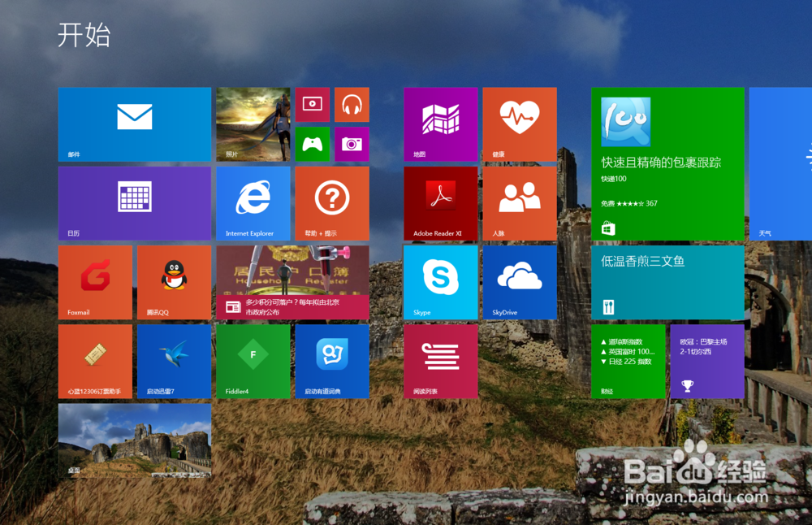Launch Foxmail tile
This screenshot has width=812, height=525.
95,283
